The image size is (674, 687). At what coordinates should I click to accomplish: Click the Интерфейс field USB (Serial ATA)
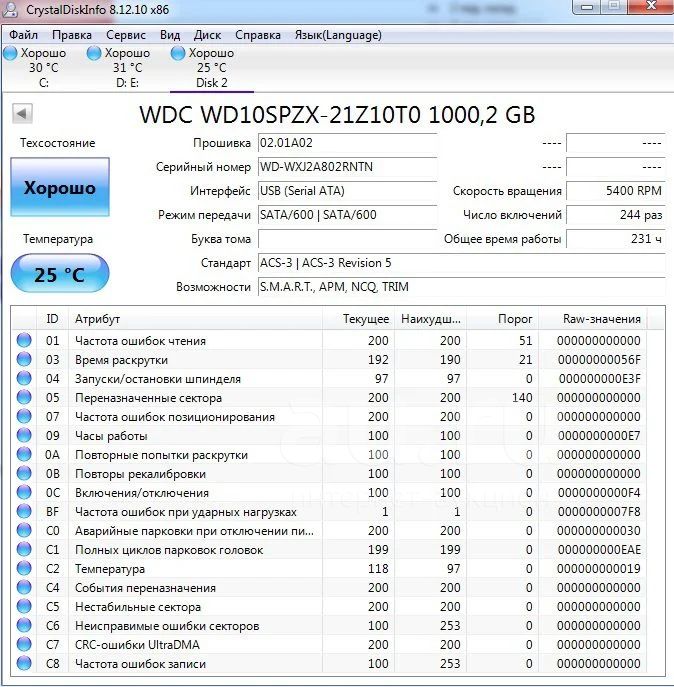[348, 191]
